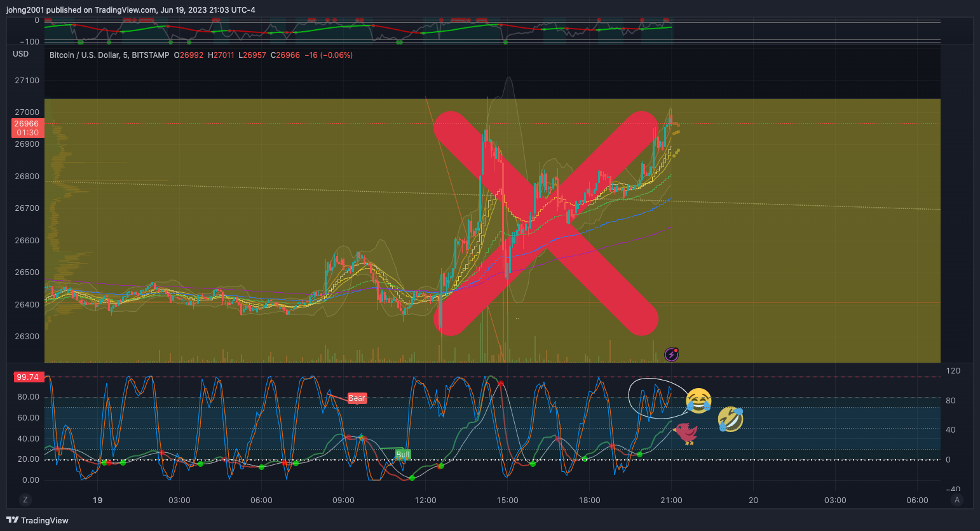The width and height of the screenshot is (980, 531).
Task: Click the close value C26966
Action: [285, 55]
